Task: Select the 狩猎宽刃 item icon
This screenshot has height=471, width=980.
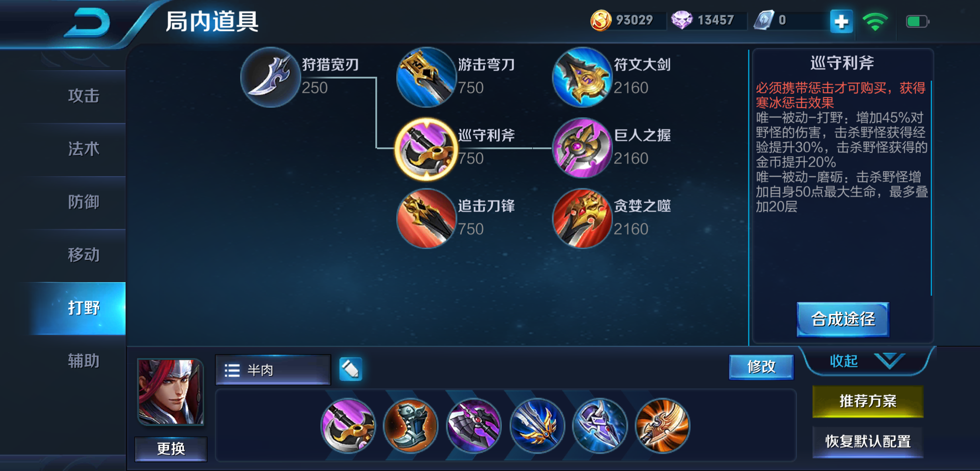Action: click(x=270, y=77)
